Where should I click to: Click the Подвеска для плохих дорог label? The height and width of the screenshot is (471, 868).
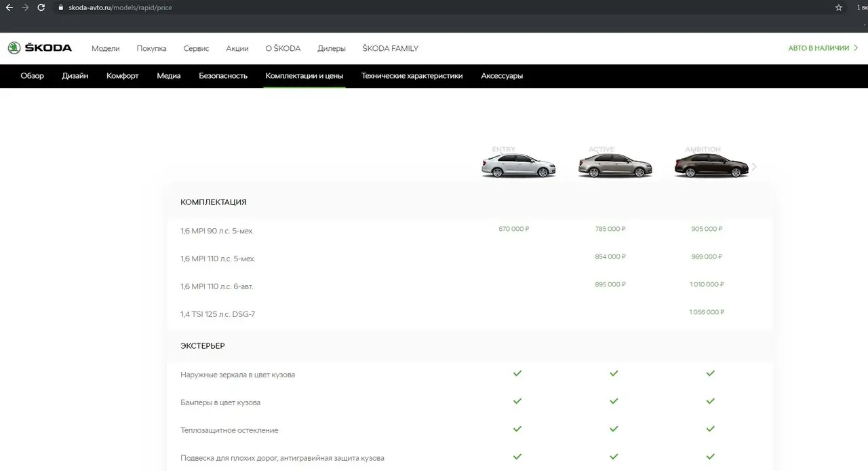pos(283,458)
